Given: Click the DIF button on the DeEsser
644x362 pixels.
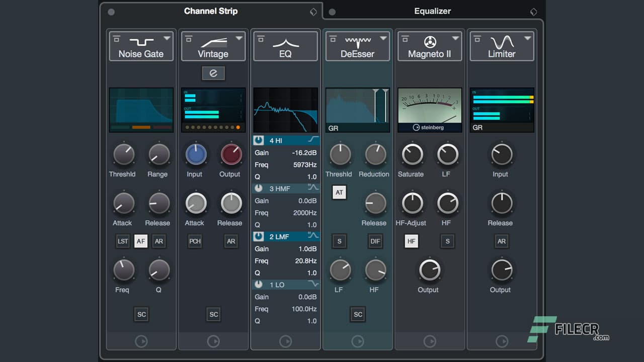Looking at the screenshot, I should click(375, 241).
